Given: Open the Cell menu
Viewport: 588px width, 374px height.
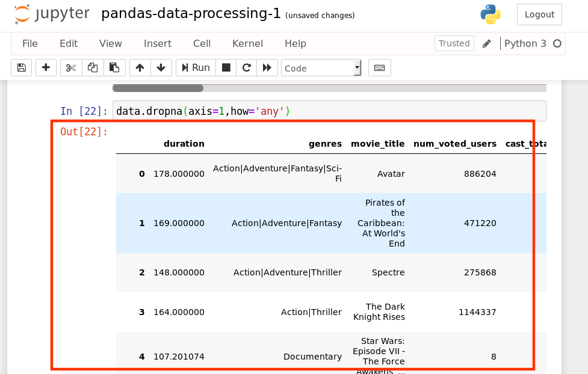Looking at the screenshot, I should [202, 43].
